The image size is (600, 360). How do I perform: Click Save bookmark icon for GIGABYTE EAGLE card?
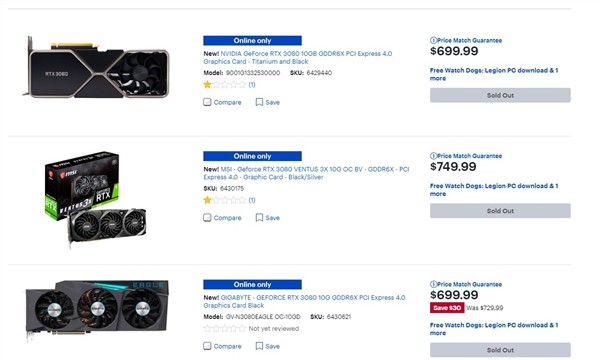259,346
